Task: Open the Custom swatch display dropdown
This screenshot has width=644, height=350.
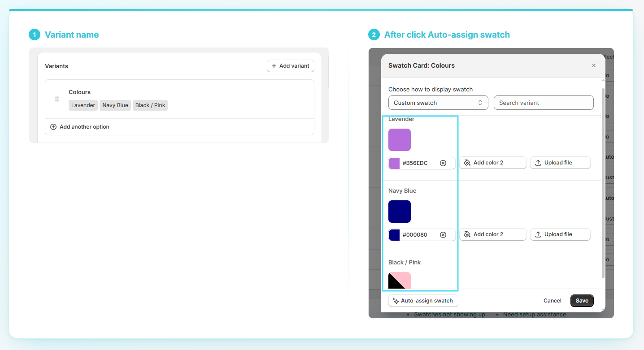Action: tap(438, 103)
